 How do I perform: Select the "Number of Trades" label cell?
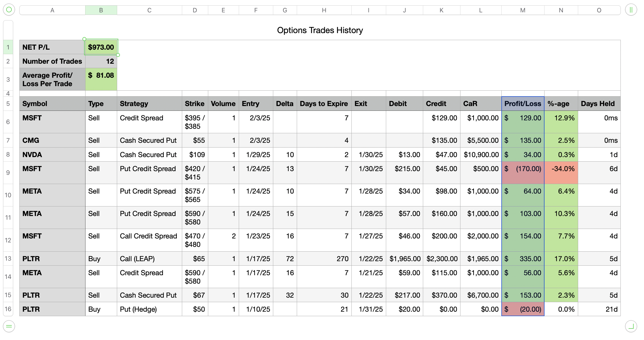[x=52, y=61]
